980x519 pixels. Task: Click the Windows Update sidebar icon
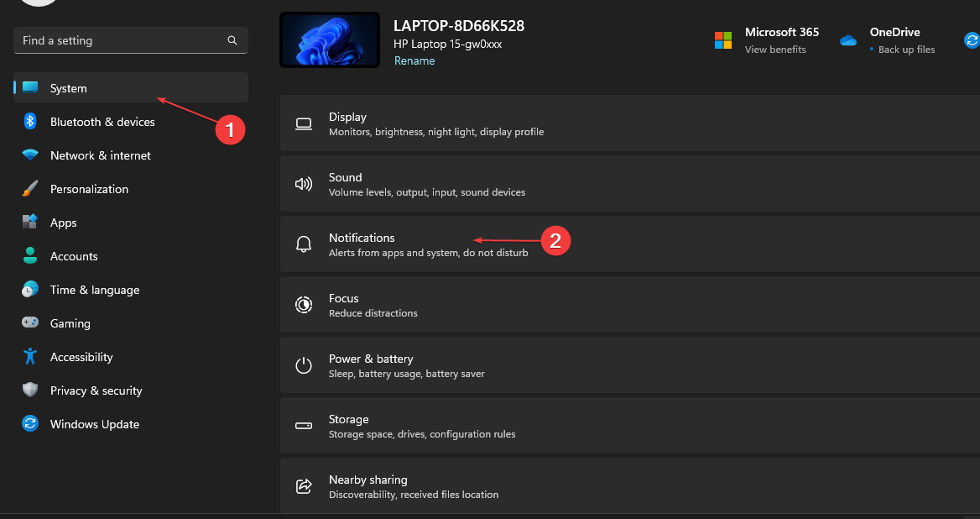(x=30, y=423)
